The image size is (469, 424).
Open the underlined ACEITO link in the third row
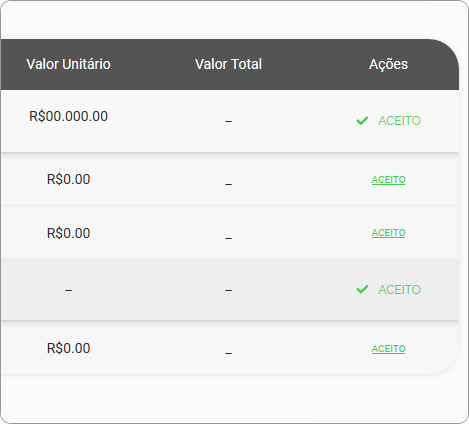(x=388, y=233)
